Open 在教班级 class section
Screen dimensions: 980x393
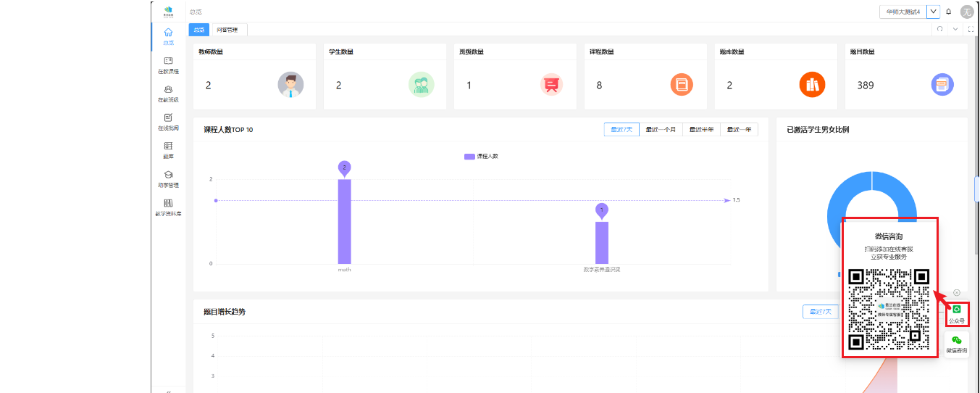tap(168, 93)
